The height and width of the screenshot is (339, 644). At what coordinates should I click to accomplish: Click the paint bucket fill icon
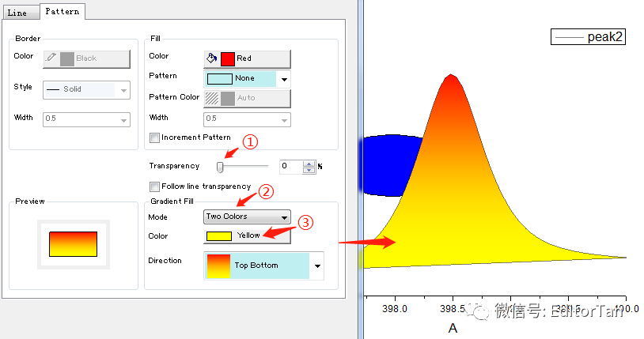pos(212,58)
